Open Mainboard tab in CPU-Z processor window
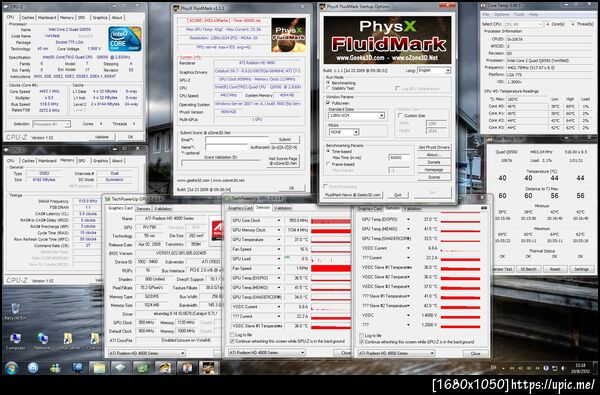600x395 pixels. 47,18
